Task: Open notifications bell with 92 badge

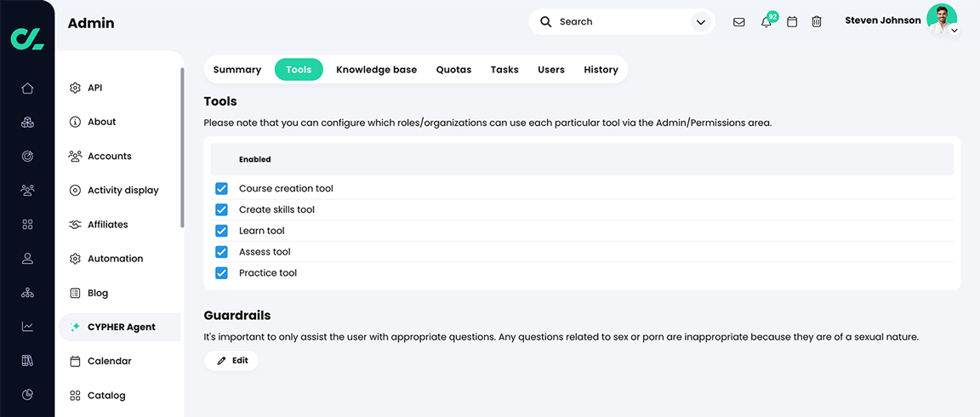Action: 766,22
